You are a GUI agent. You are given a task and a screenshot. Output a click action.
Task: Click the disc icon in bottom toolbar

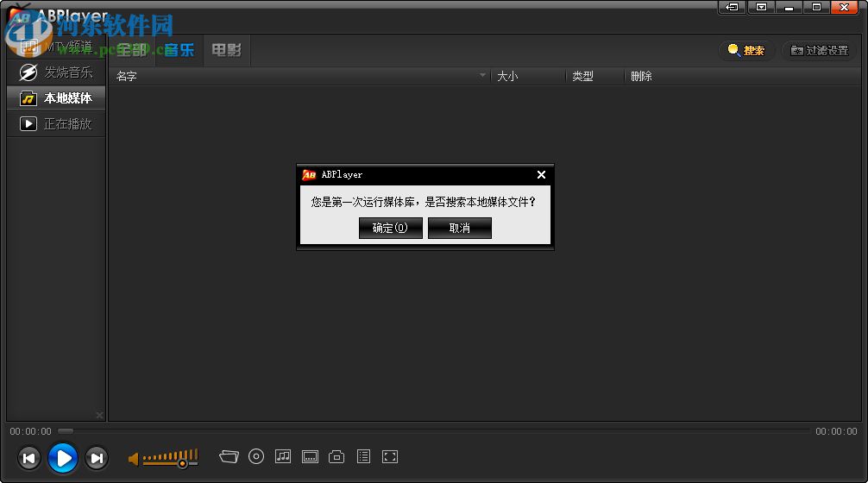[255, 456]
